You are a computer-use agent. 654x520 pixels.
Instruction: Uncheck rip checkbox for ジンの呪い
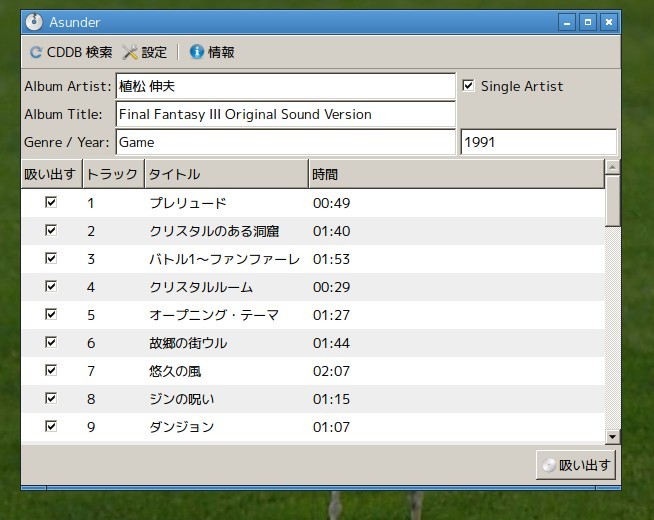pyautogui.click(x=51, y=398)
